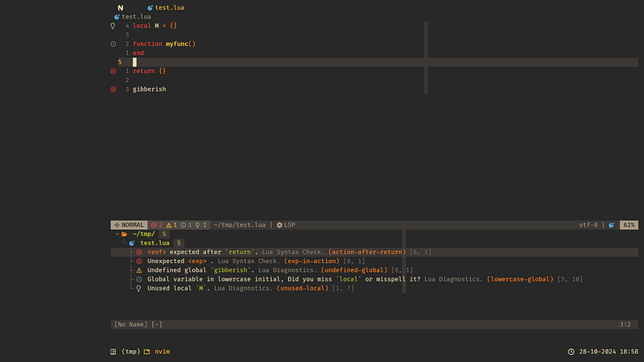The image size is (644, 362).
Task: Click the Lua filetype icon in statusline
Action: click(612, 225)
